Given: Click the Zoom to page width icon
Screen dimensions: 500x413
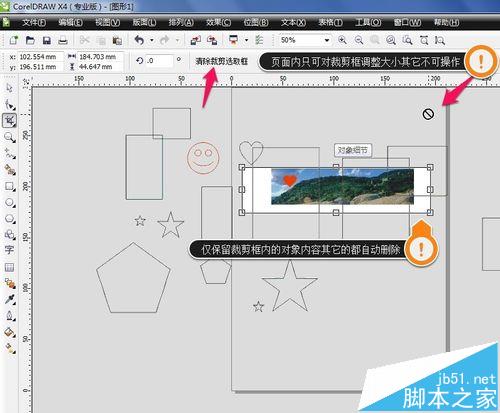Looking at the screenshot, I should (424, 40).
